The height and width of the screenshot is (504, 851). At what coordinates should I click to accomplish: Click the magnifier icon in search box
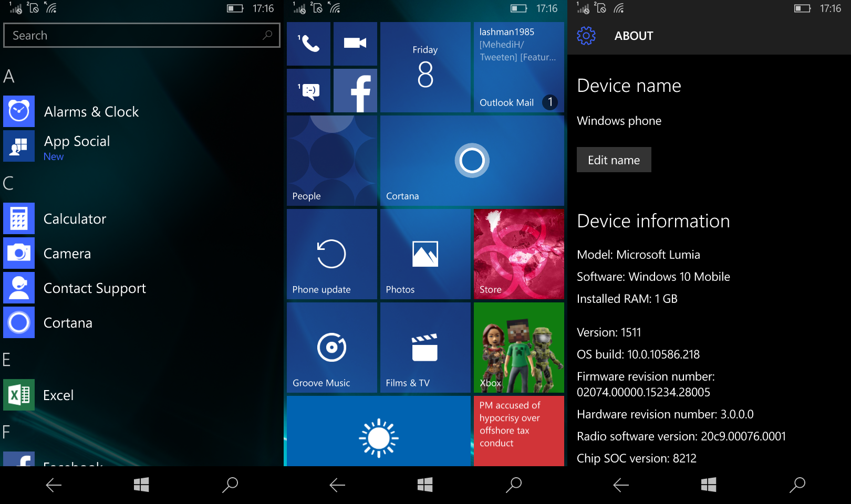coord(267,35)
